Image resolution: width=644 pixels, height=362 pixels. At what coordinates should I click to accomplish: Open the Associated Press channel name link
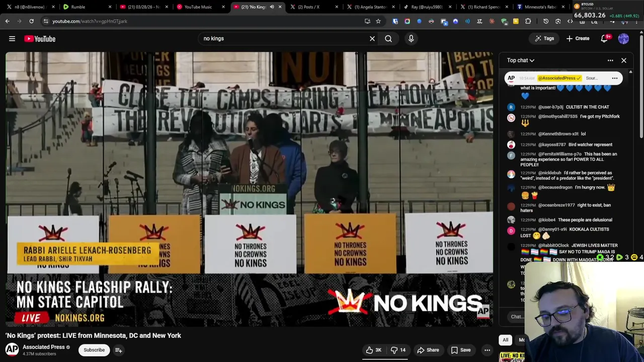[44, 347]
